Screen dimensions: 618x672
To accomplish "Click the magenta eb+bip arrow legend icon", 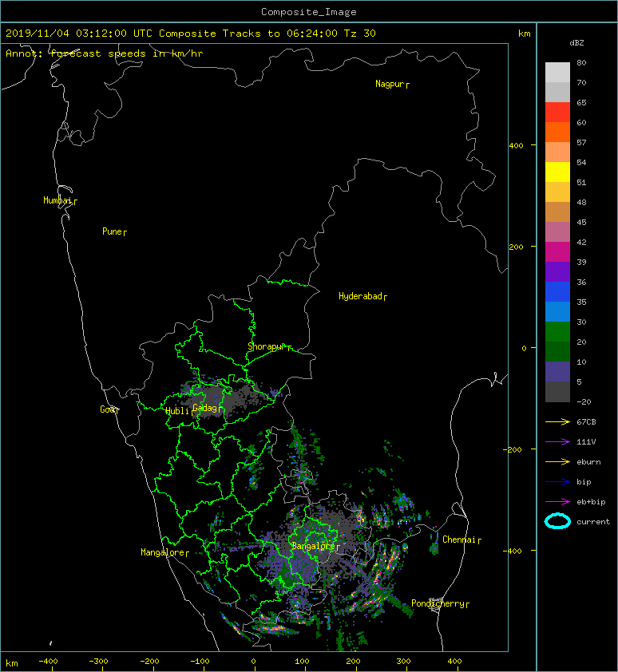I will pos(557,501).
